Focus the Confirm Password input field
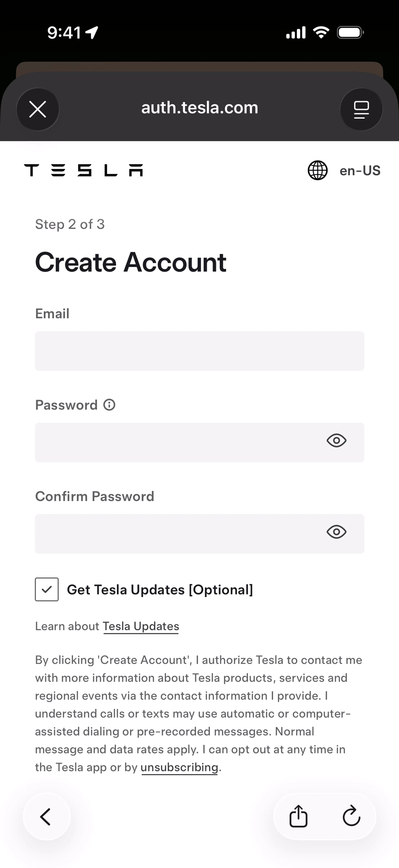399x868 pixels. click(175, 534)
